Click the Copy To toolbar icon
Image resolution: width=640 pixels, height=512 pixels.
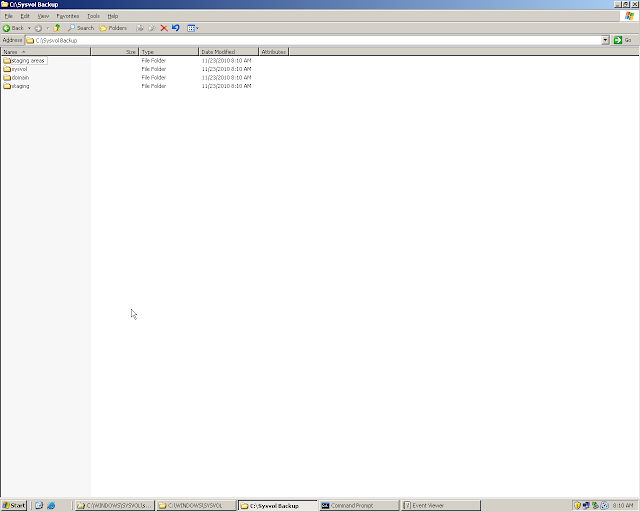(152, 28)
